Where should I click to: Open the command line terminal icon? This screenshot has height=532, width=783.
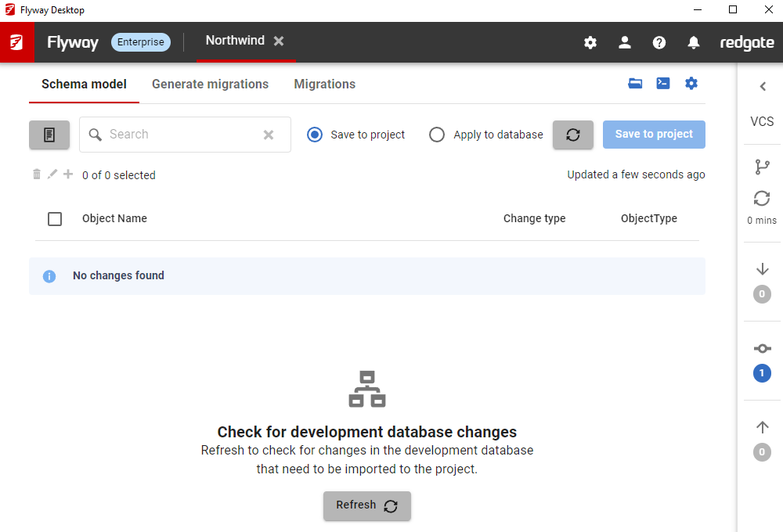tap(663, 84)
